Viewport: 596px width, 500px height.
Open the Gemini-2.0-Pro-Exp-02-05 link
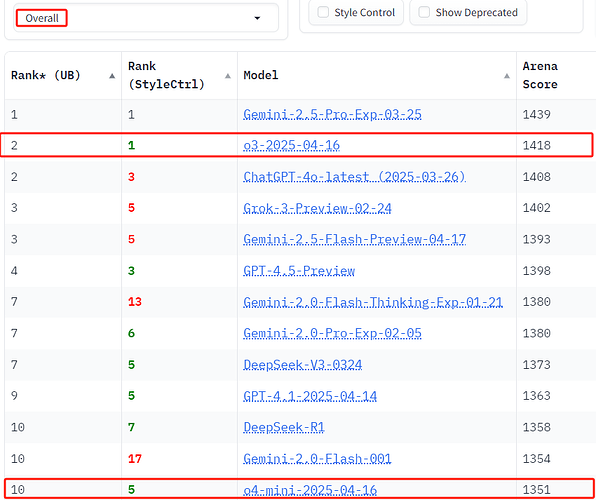[x=332, y=333]
